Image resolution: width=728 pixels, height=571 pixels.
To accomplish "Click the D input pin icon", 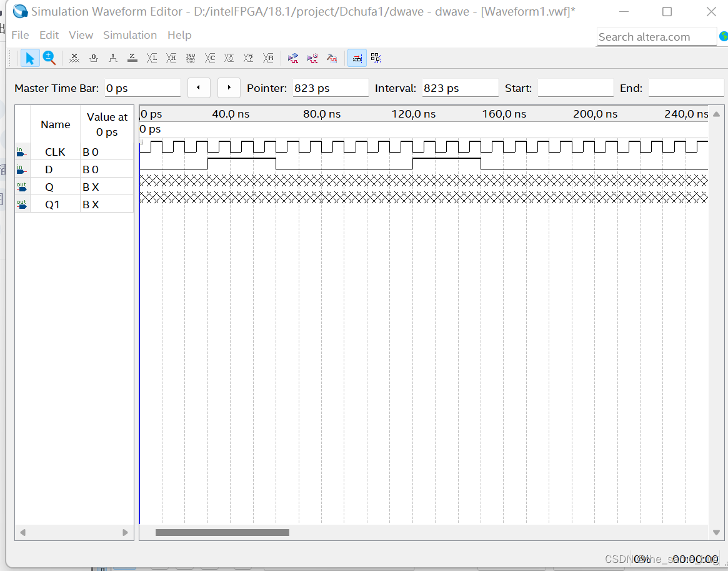I will (21, 169).
